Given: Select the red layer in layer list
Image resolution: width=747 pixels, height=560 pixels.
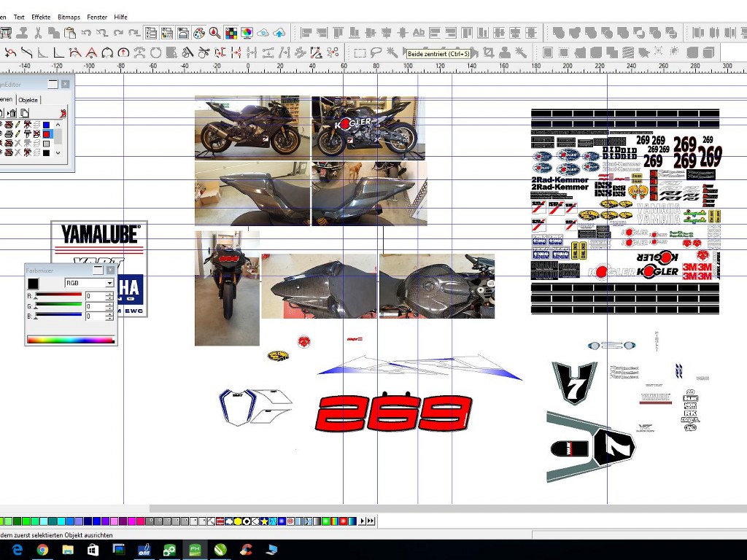Looking at the screenshot, I should pyautogui.click(x=47, y=134).
